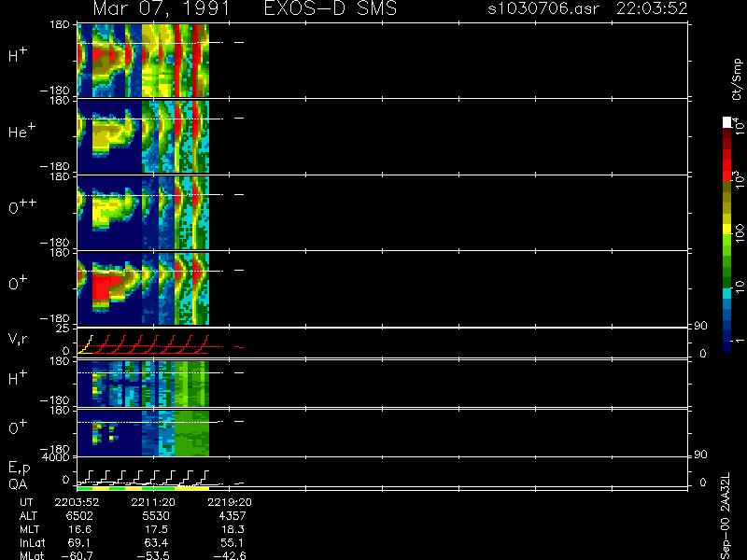Click the InLat value '63.4'
This screenshot has width=747, height=560.
pyautogui.click(x=157, y=542)
